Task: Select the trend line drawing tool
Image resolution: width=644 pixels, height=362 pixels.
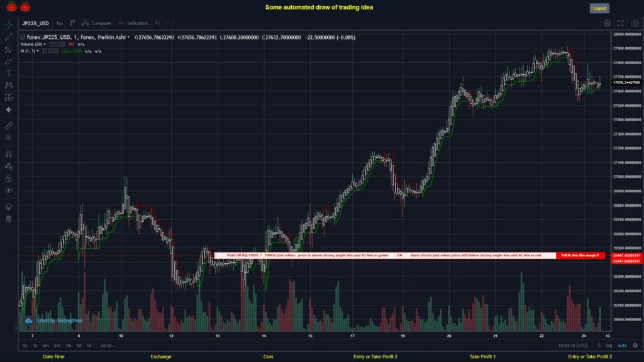Action: pyautogui.click(x=9, y=37)
